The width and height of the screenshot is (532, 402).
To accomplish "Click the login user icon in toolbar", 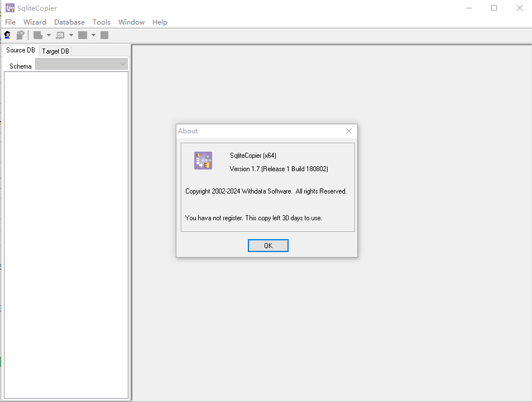I will tap(8, 35).
